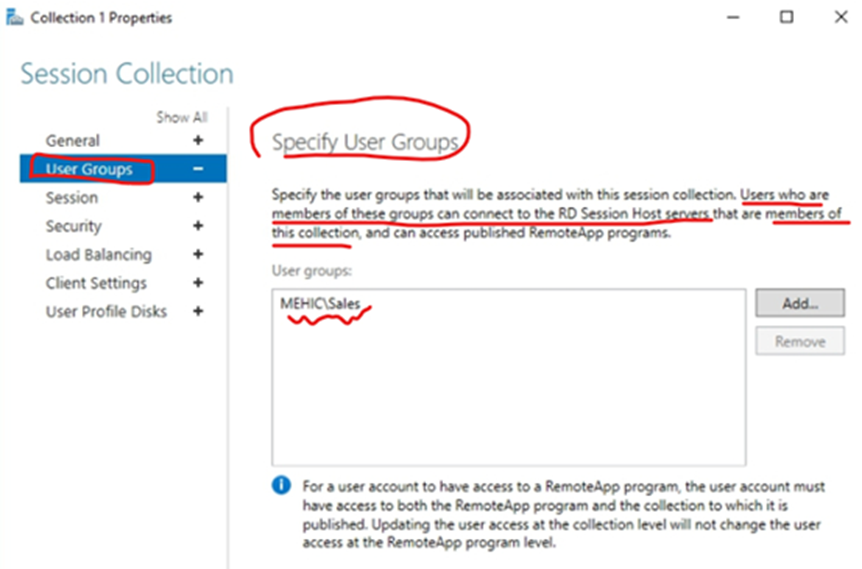
Task: Expand the Security section plus icon
Action: click(x=198, y=226)
